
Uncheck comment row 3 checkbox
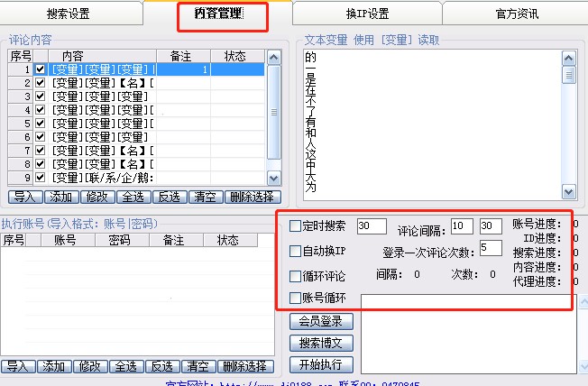40,96
